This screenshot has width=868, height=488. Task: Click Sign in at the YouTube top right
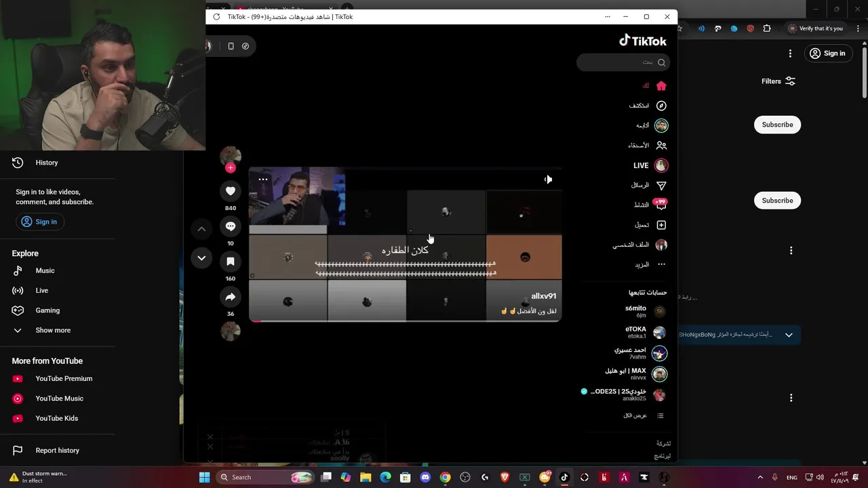tap(827, 54)
